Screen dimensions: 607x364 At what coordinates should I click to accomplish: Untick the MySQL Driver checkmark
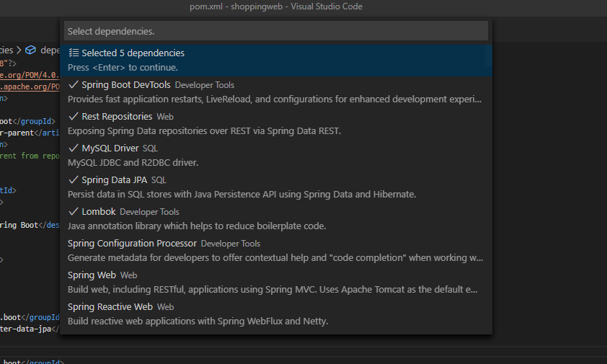coord(73,148)
